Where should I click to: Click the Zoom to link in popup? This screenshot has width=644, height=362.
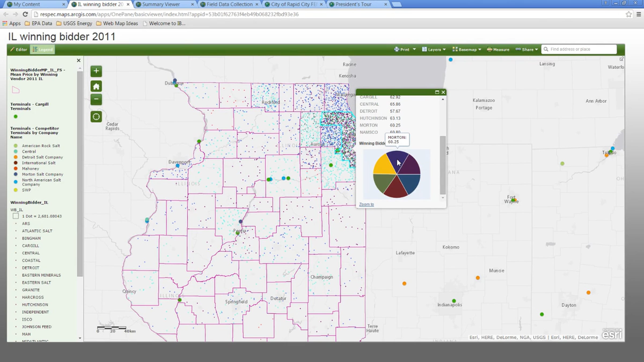click(367, 204)
